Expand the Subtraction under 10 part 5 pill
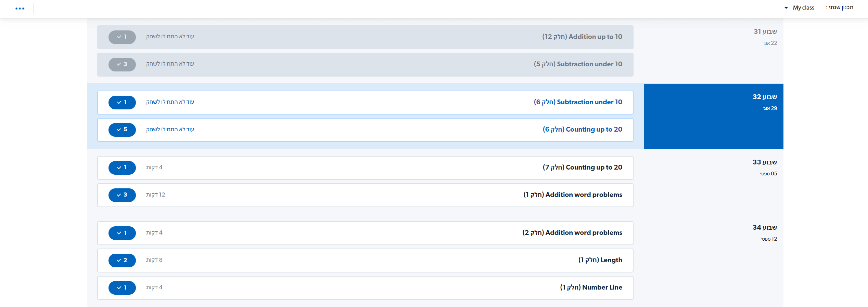868x307 pixels. point(122,64)
